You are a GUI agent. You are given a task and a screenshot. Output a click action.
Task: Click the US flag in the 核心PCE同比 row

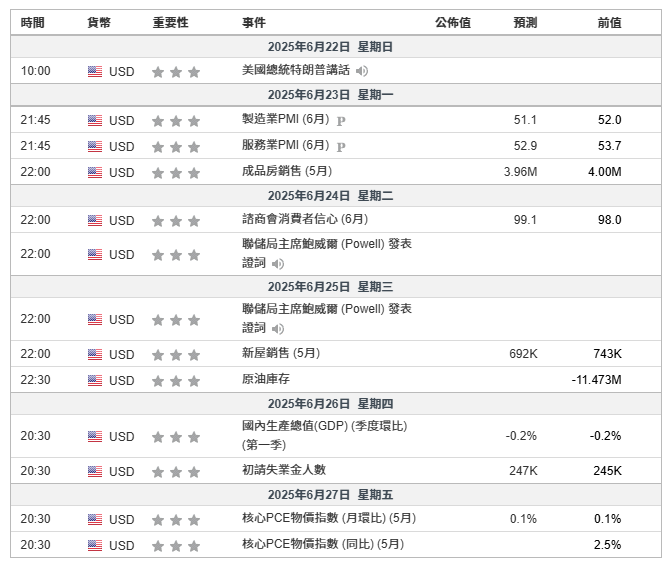pos(95,545)
